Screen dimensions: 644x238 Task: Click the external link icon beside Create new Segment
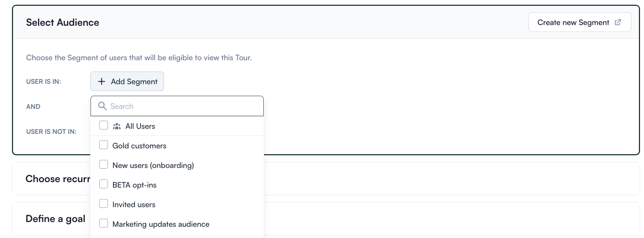618,22
